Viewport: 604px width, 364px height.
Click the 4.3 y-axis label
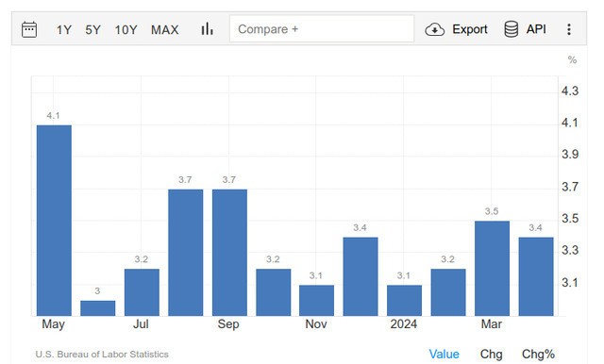coord(570,91)
